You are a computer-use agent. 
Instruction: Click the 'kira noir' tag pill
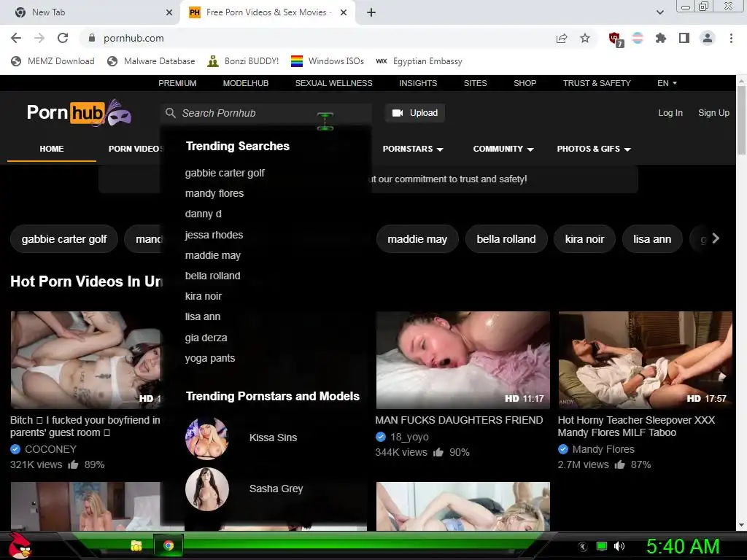(x=584, y=239)
